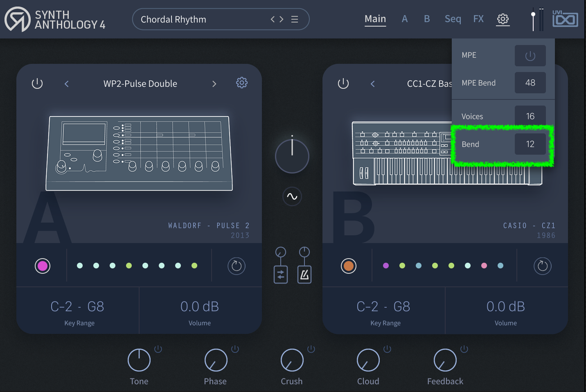The image size is (586, 392).
Task: Click layer B randomize circular arrow
Action: coord(543,266)
